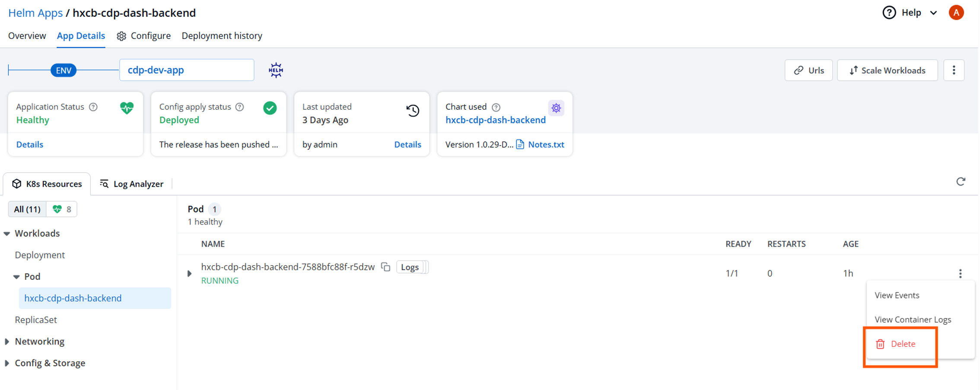
Task: Open the Urls button
Action: [808, 70]
